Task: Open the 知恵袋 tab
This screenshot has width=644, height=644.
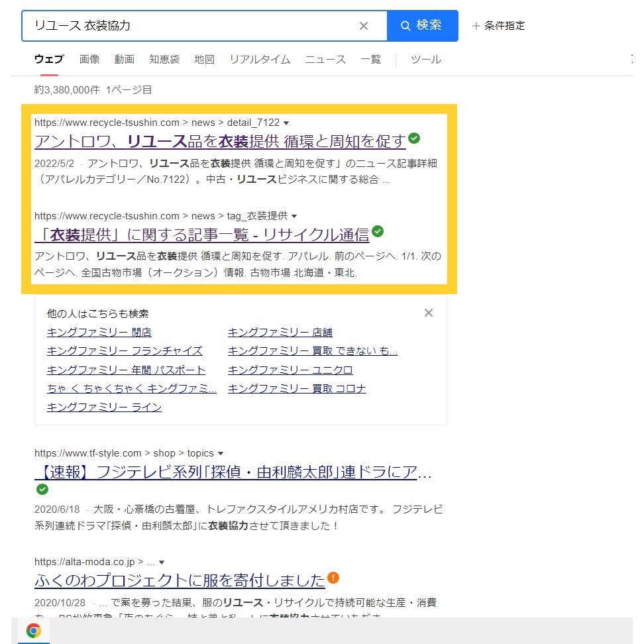Action: 164,60
